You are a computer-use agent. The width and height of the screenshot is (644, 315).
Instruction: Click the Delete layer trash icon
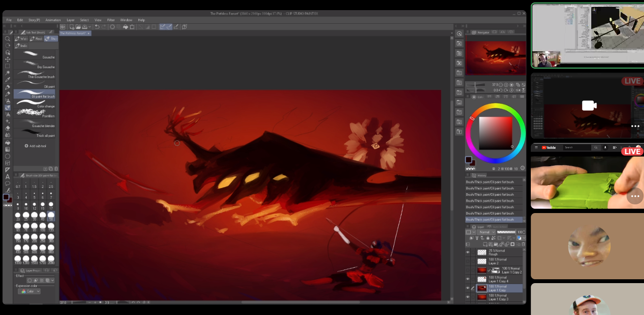[524, 244]
